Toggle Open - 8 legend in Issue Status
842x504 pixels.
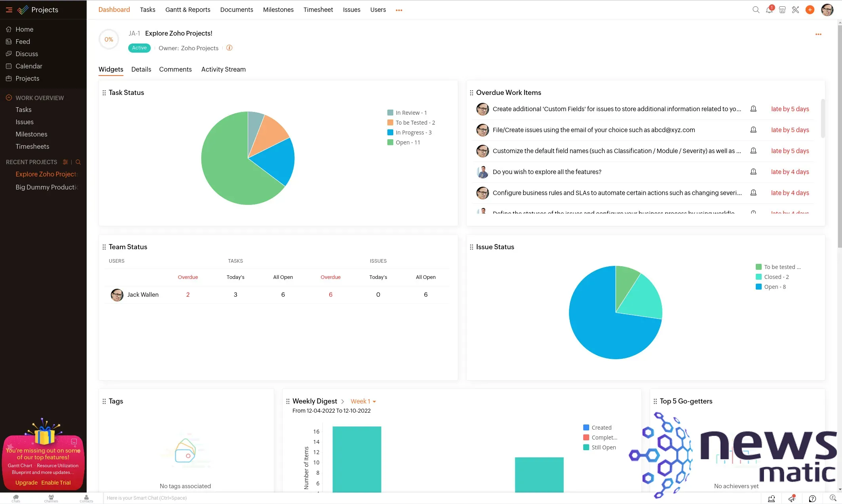(771, 287)
